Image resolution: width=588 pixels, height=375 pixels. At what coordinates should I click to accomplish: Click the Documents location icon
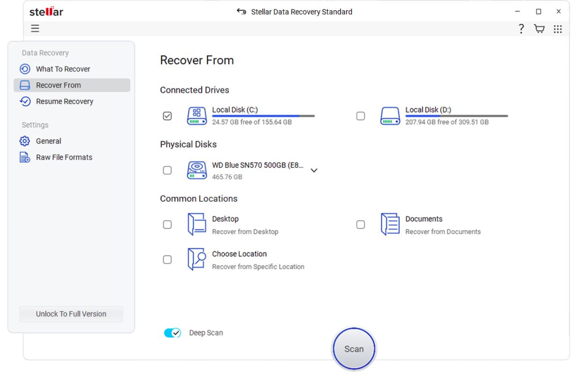point(390,224)
